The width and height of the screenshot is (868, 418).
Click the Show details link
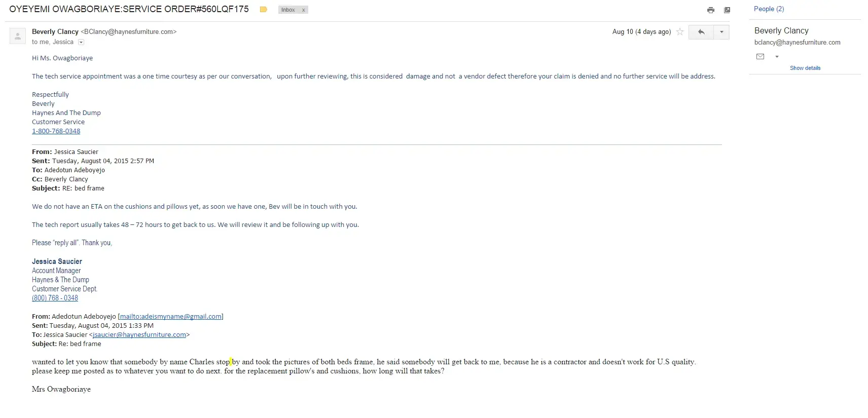point(805,68)
